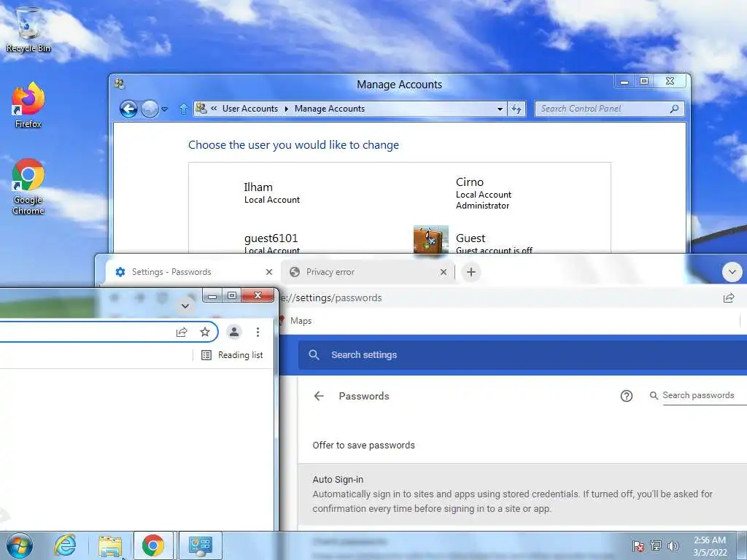The height and width of the screenshot is (560, 747).
Task: Type in Search Control Panel field
Action: 603,109
